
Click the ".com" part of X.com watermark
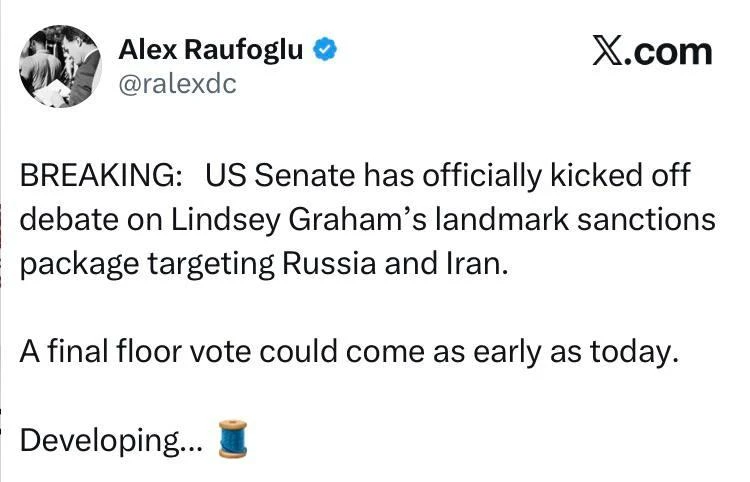point(668,51)
